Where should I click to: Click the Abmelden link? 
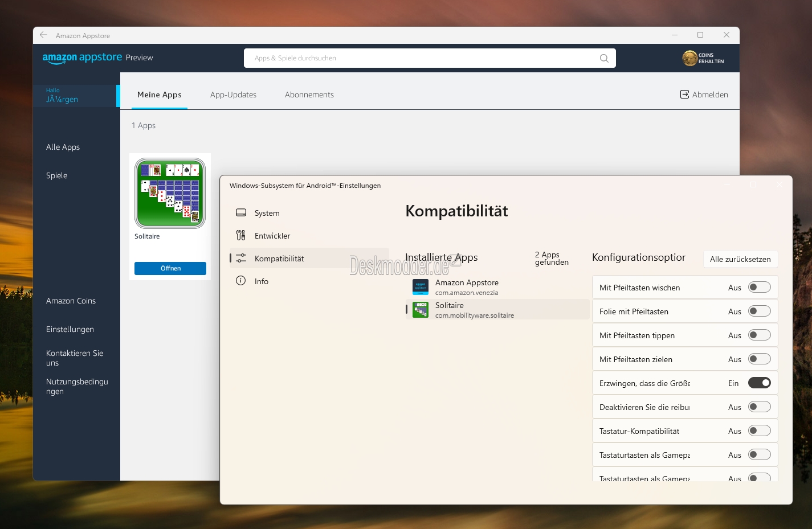pyautogui.click(x=710, y=95)
